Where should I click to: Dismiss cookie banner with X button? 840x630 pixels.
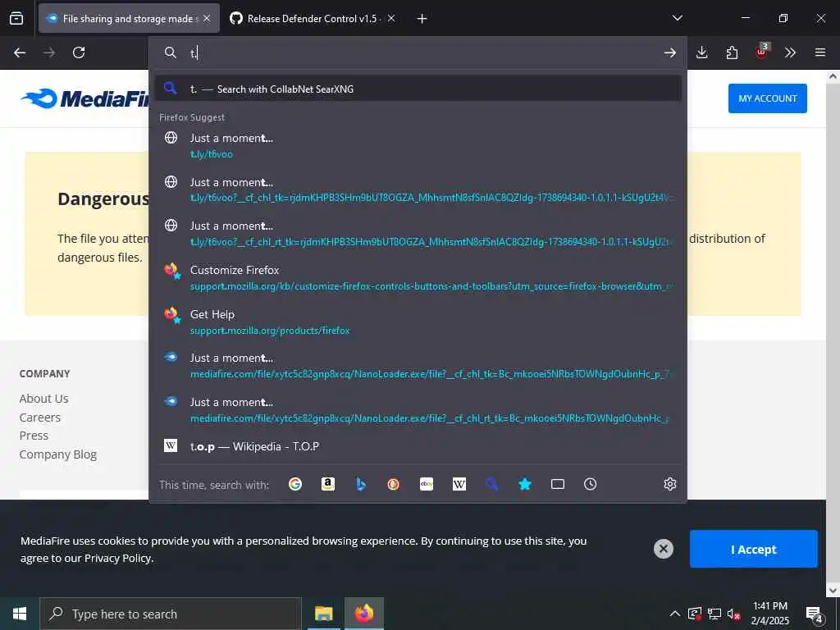point(663,549)
